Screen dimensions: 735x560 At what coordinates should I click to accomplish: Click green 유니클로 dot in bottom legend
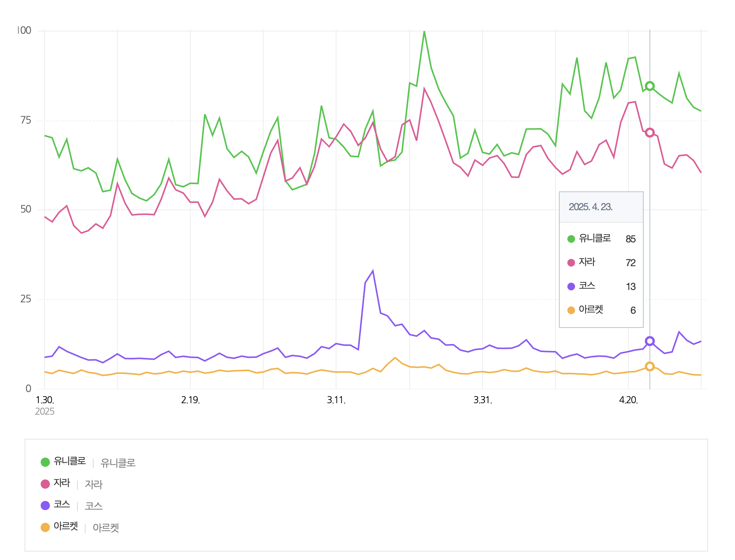click(45, 462)
